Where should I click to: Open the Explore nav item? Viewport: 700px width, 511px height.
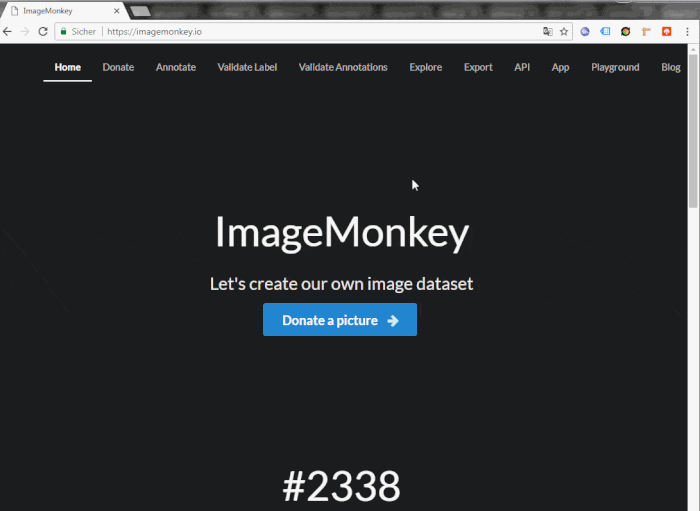(x=426, y=67)
